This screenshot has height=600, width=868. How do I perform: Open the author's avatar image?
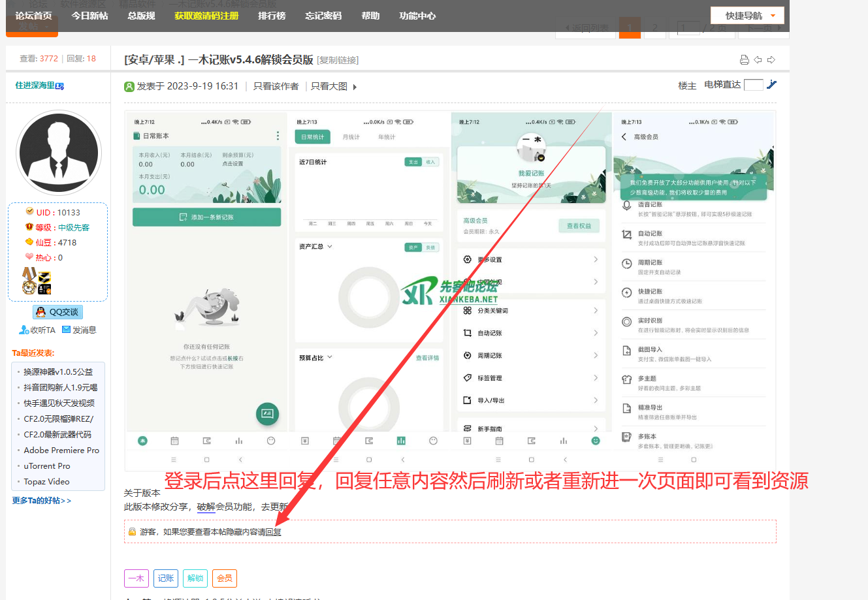coord(59,153)
